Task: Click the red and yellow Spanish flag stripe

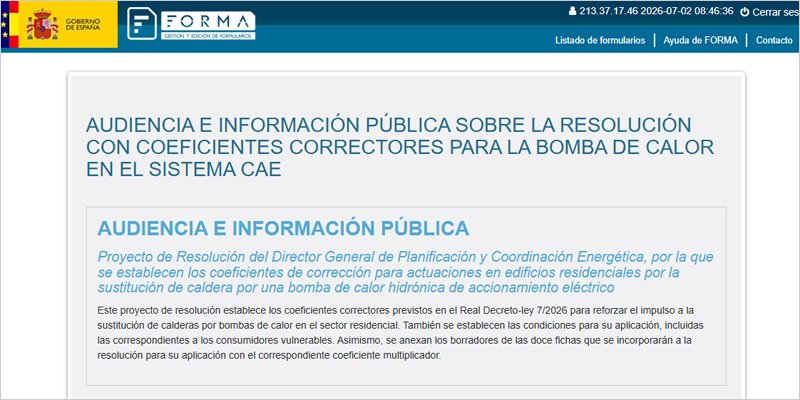Action: (14, 24)
